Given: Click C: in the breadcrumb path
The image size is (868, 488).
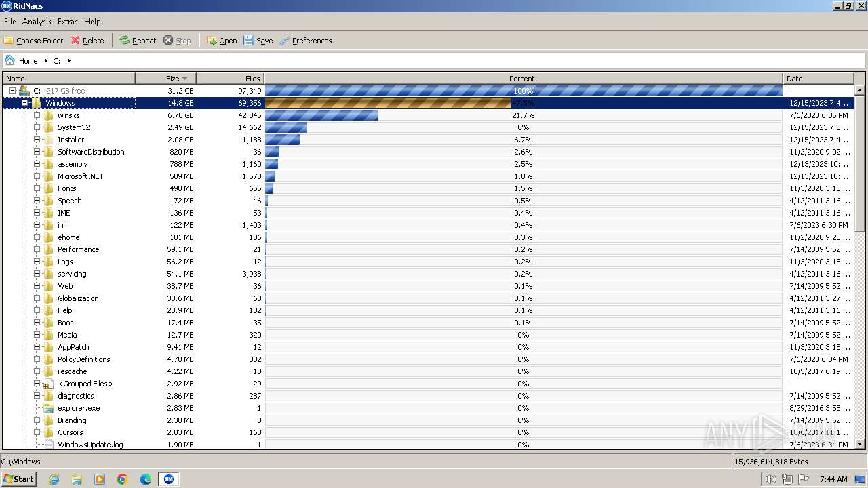Looking at the screenshot, I should pyautogui.click(x=57, y=61).
